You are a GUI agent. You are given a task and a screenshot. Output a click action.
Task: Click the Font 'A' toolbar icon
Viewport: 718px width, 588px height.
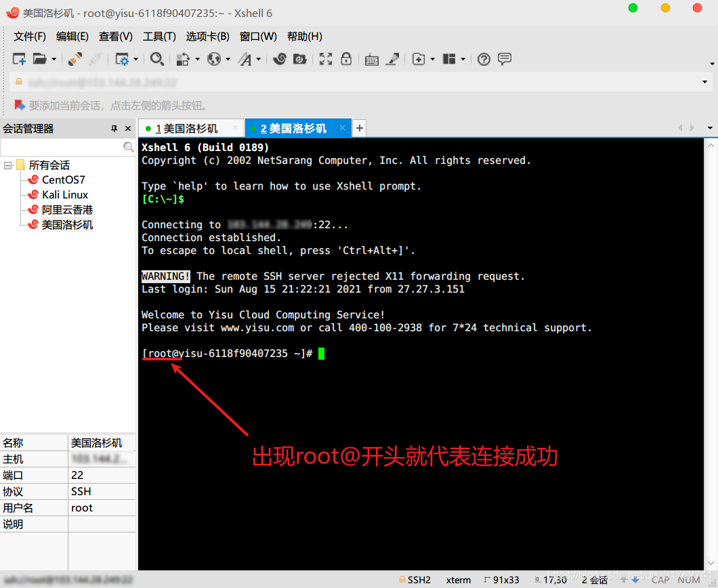coord(245,59)
